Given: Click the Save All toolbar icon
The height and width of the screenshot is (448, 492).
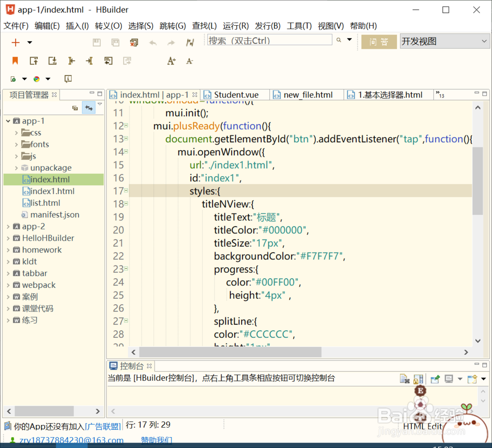Looking at the screenshot, I should [x=116, y=42].
